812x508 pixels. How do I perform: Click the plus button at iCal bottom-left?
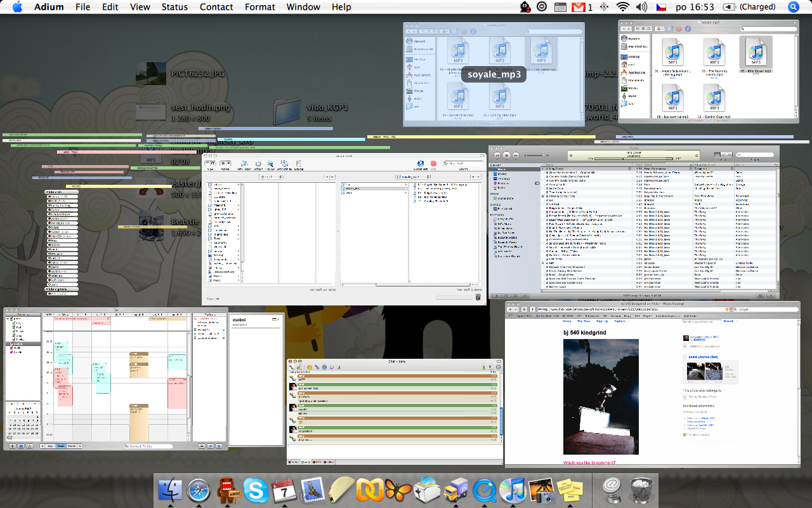12,446
